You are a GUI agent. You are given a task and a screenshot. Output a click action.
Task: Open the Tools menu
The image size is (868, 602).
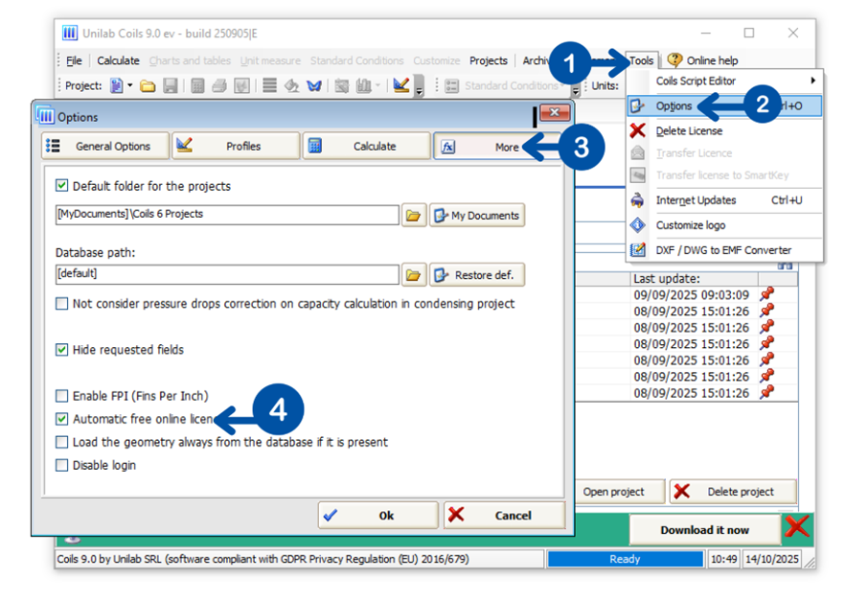tap(641, 60)
